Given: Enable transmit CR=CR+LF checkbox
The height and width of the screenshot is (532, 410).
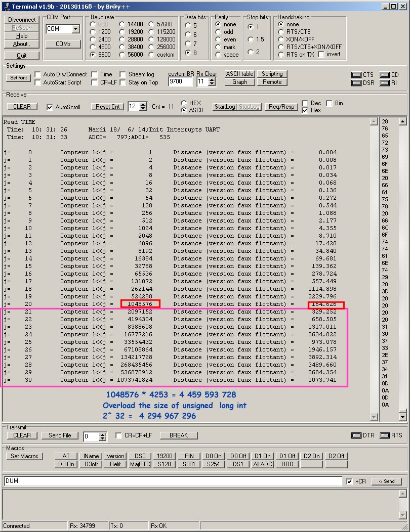Looking at the screenshot, I should pos(118,435).
